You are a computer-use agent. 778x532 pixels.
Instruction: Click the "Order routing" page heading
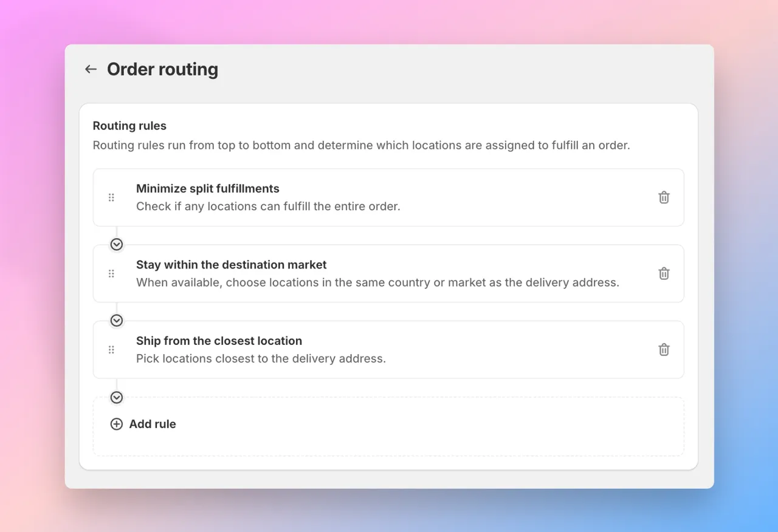point(162,69)
